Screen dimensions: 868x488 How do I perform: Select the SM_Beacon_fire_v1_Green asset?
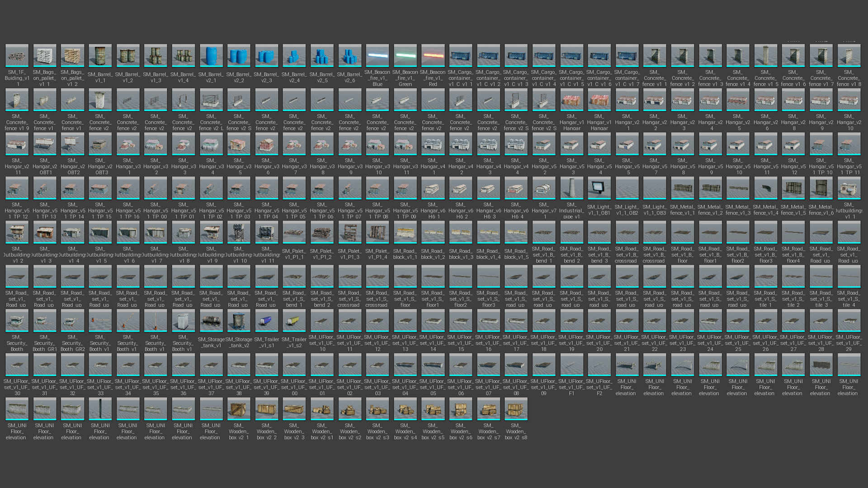405,56
